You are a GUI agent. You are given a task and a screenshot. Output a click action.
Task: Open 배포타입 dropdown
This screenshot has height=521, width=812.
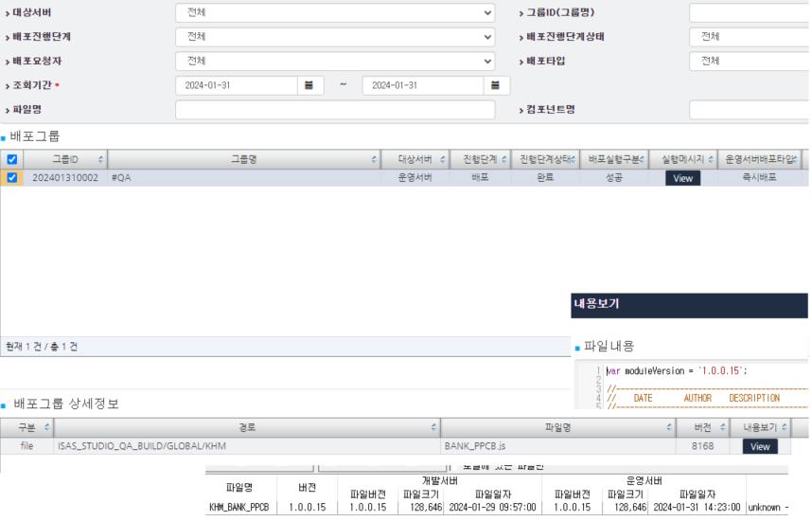click(x=750, y=62)
